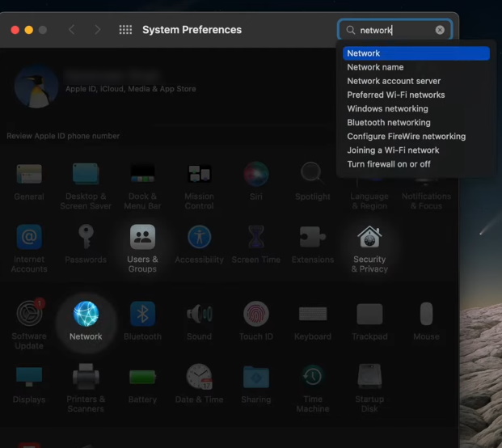Viewport: 502px width, 448px height.
Task: Choose Network account server suggestion
Action: point(416,81)
